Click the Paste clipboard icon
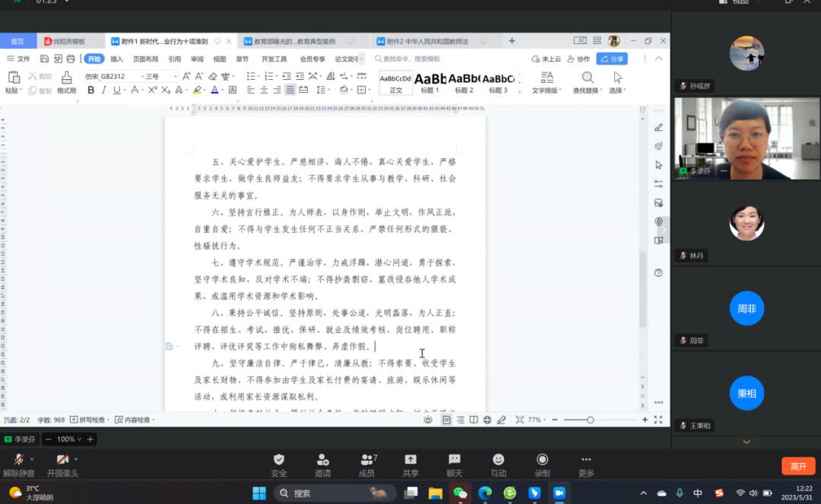 14,78
